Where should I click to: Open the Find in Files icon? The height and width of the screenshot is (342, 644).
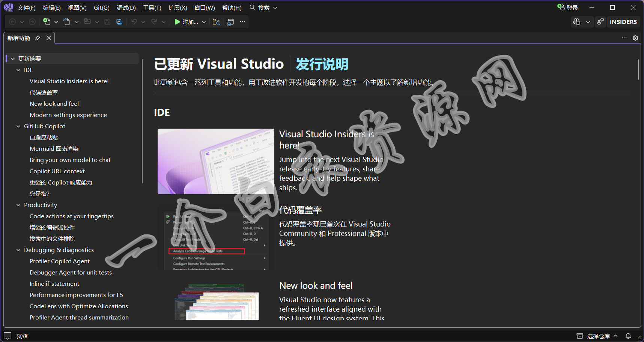(x=216, y=22)
